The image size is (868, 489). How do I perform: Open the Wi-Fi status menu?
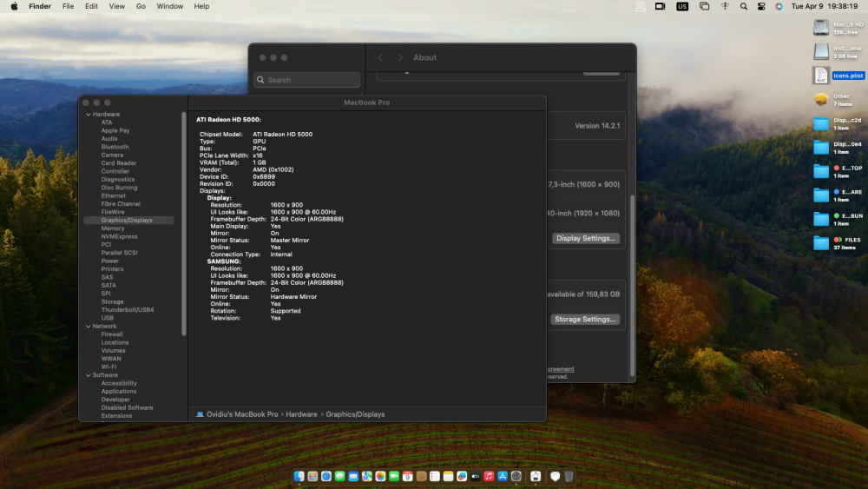(x=725, y=6)
